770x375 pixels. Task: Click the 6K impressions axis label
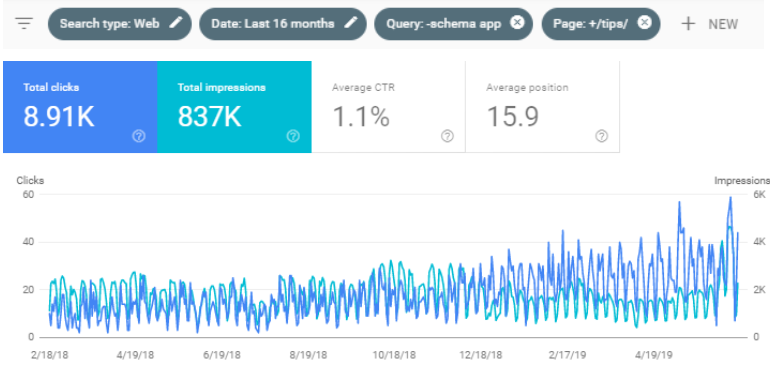pos(759,194)
